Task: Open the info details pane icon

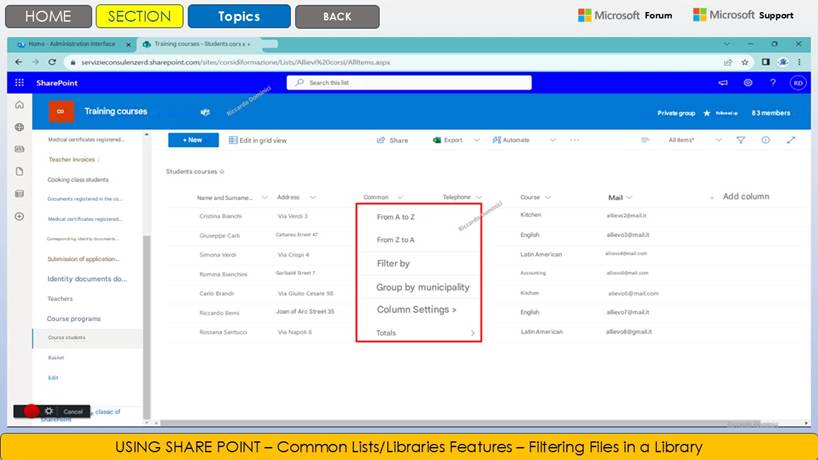Action: tap(766, 140)
